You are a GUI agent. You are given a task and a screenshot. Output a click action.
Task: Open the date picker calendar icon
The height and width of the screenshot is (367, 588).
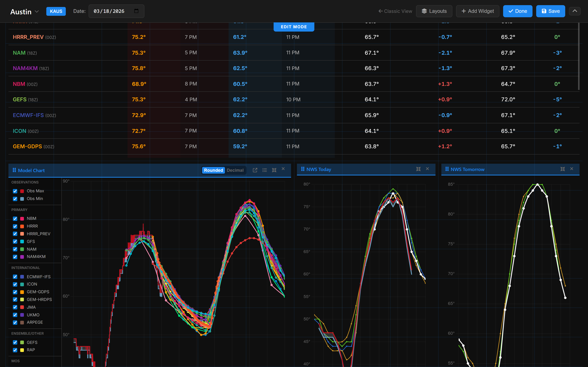tap(136, 11)
